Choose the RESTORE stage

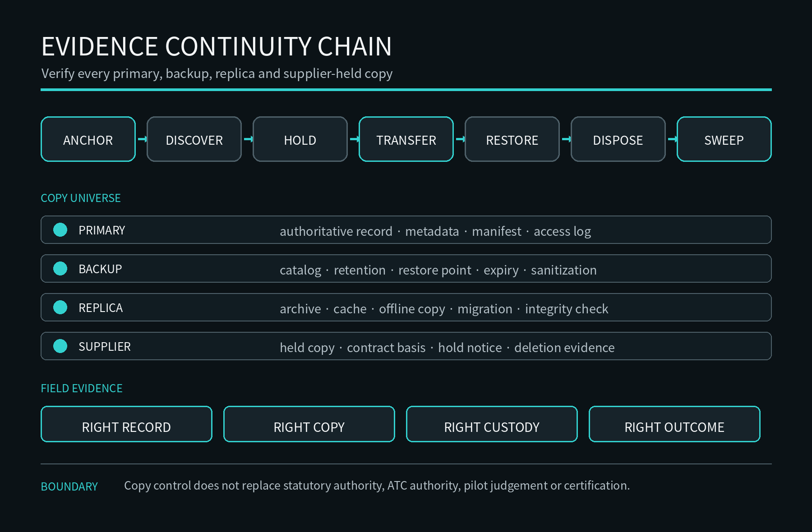(x=512, y=139)
